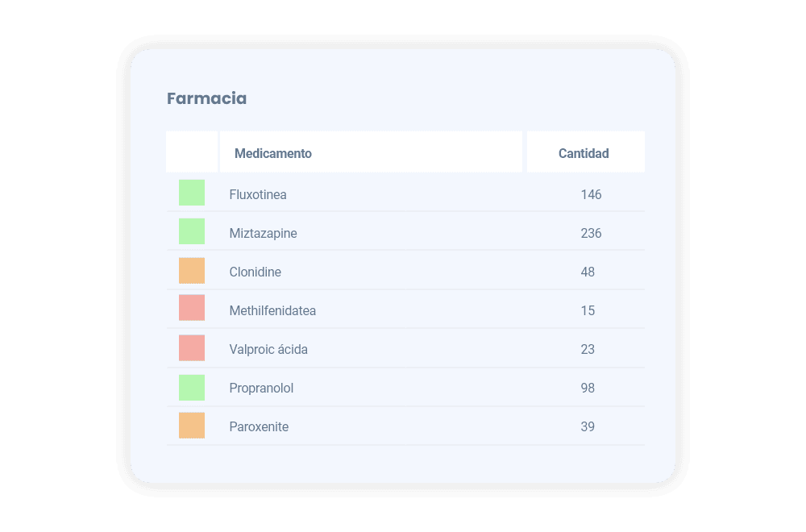Click the green swatch beside Propranolol
The width and height of the screenshot is (806, 532).
coord(192,388)
